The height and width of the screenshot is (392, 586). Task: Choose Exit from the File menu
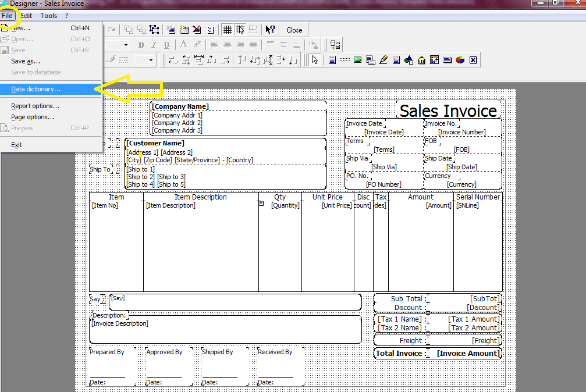pos(51,145)
